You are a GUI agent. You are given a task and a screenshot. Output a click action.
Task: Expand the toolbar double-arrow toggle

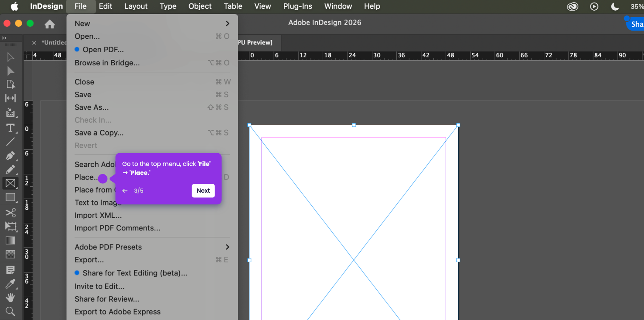(x=4, y=38)
